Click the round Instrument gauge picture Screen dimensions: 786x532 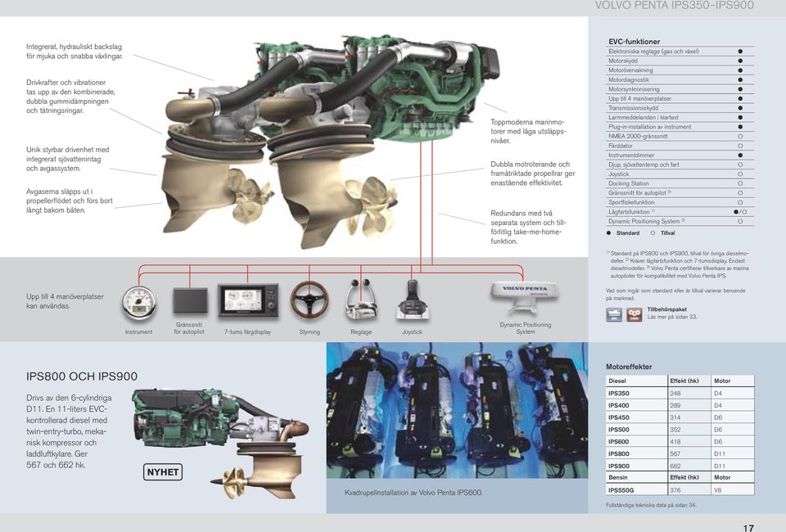coord(139,303)
